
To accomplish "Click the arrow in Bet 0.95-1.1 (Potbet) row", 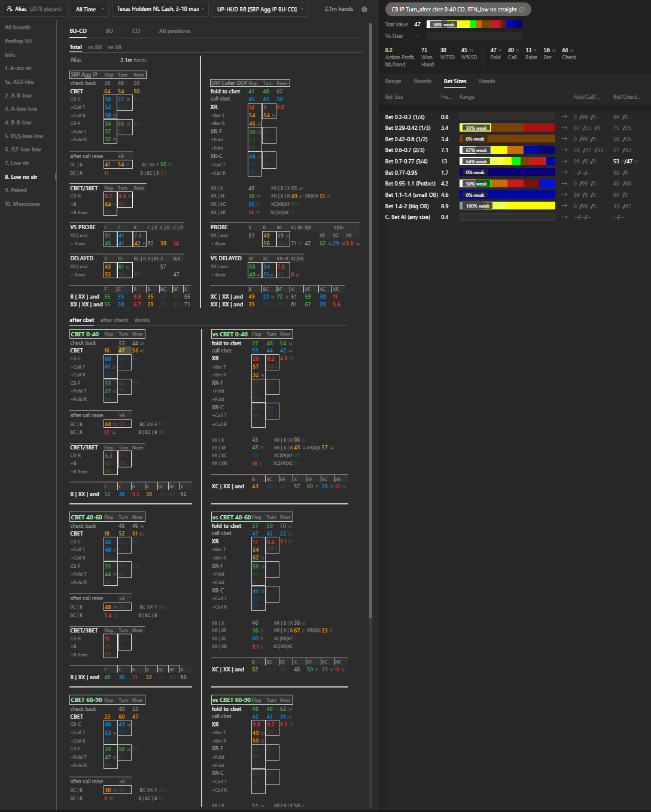I will pyautogui.click(x=564, y=184).
